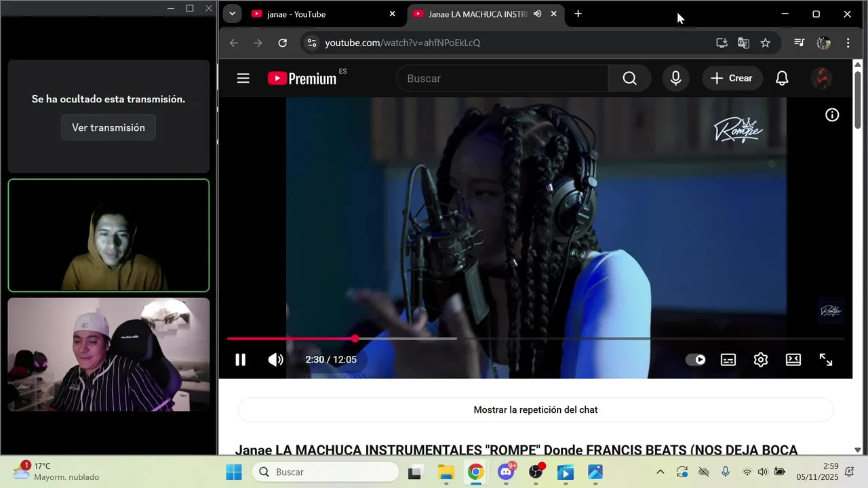This screenshot has width=868, height=488.
Task: Open player settings gear
Action: 761,360
